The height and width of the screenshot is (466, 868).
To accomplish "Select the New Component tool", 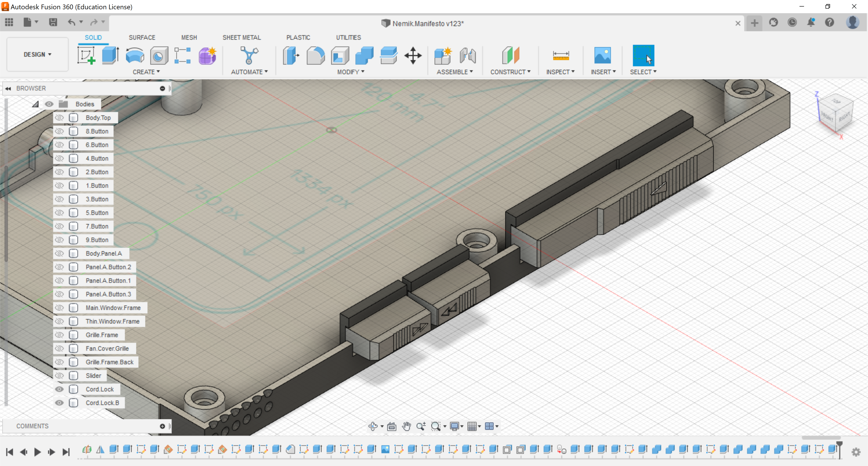I will pyautogui.click(x=443, y=56).
